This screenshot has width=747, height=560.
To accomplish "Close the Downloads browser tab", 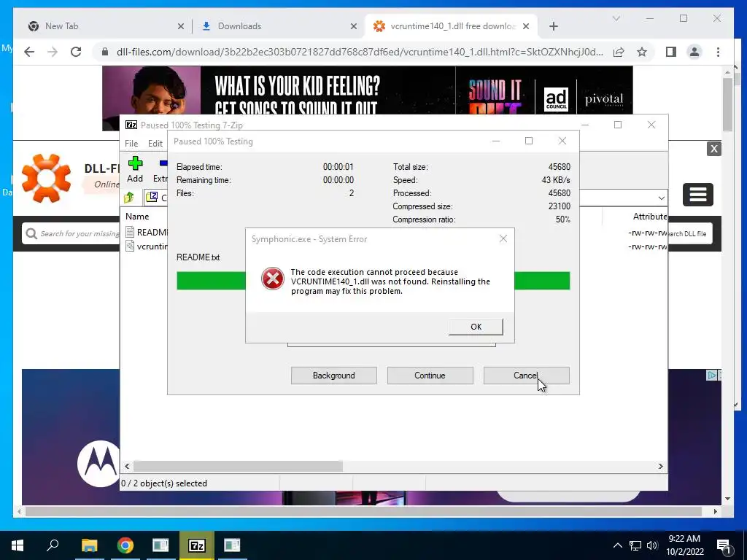I will [x=354, y=26].
